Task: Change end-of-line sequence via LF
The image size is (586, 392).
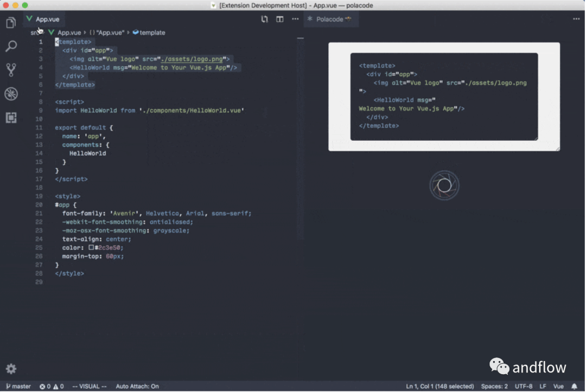Action: [543, 387]
